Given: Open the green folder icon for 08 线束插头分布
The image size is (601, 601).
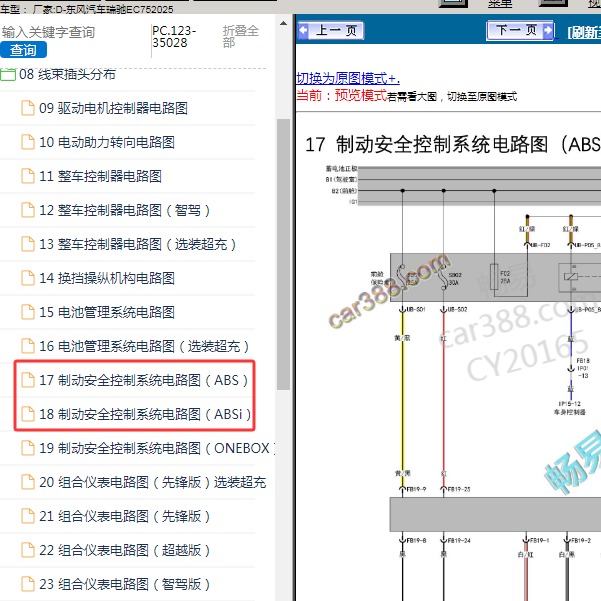Looking at the screenshot, I should pos(8,74).
